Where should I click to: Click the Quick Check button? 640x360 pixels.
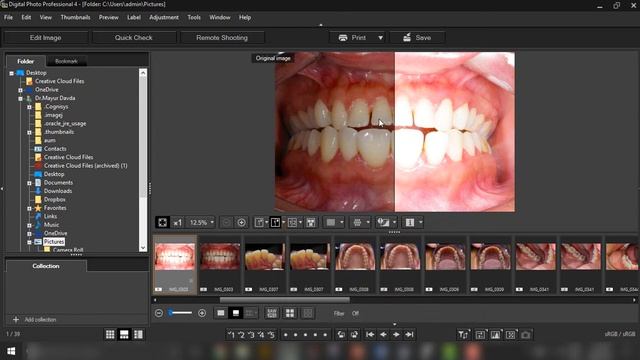point(133,38)
